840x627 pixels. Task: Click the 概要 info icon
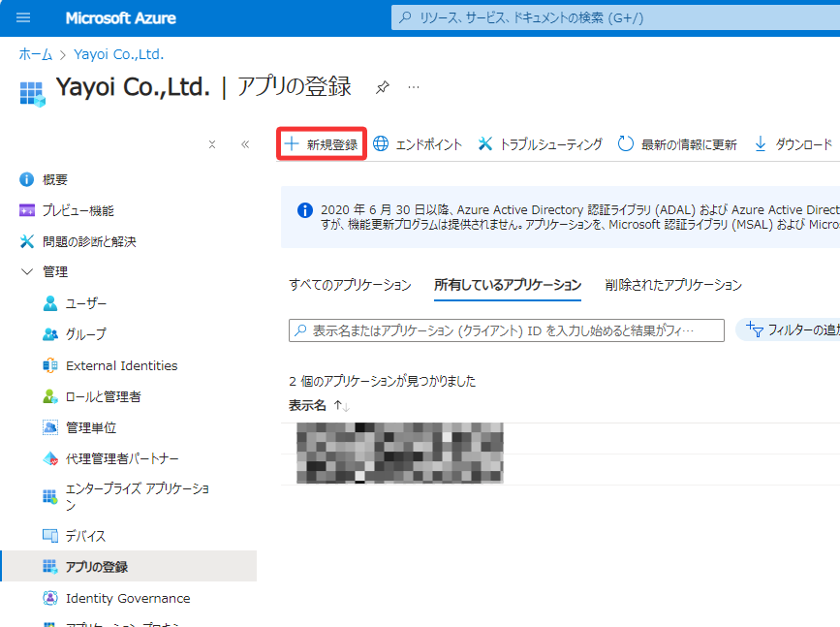27,179
